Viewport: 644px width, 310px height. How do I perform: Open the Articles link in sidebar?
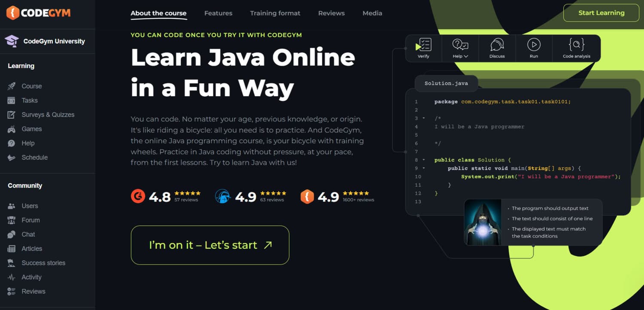(32, 249)
